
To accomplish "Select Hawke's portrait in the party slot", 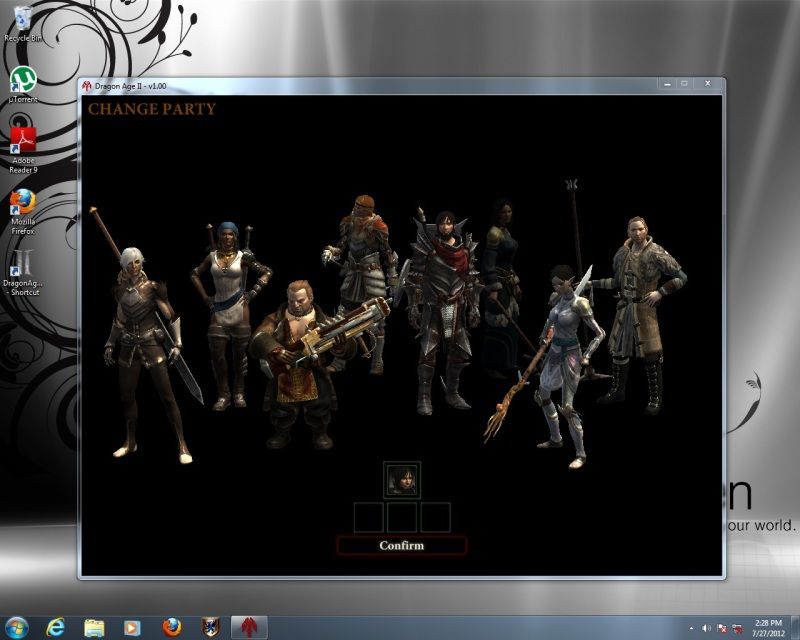I will point(402,478).
